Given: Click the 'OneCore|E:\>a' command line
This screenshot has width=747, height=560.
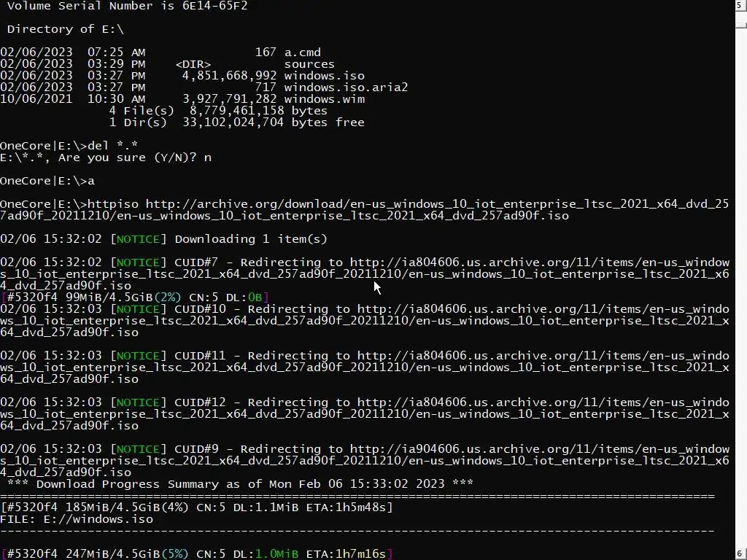Looking at the screenshot, I should (x=47, y=181).
